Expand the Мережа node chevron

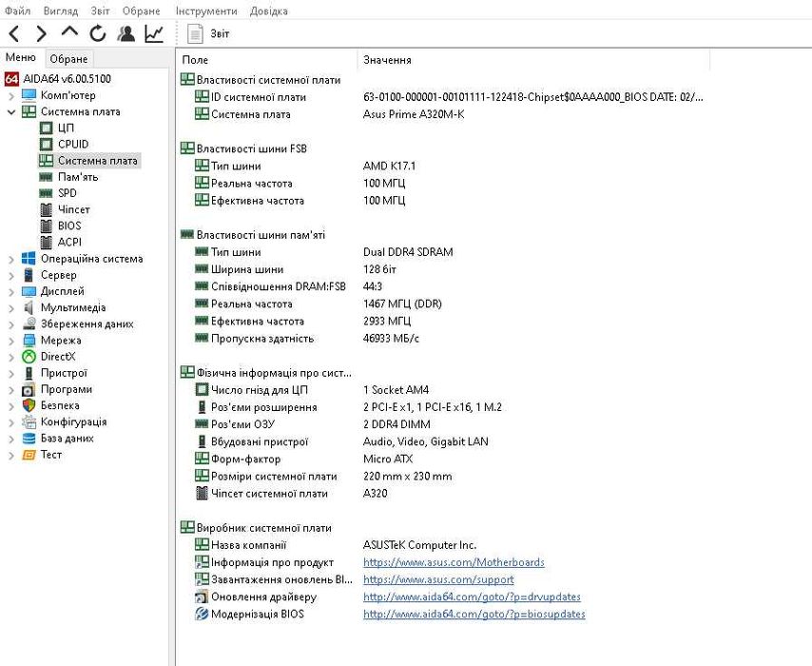tap(11, 341)
